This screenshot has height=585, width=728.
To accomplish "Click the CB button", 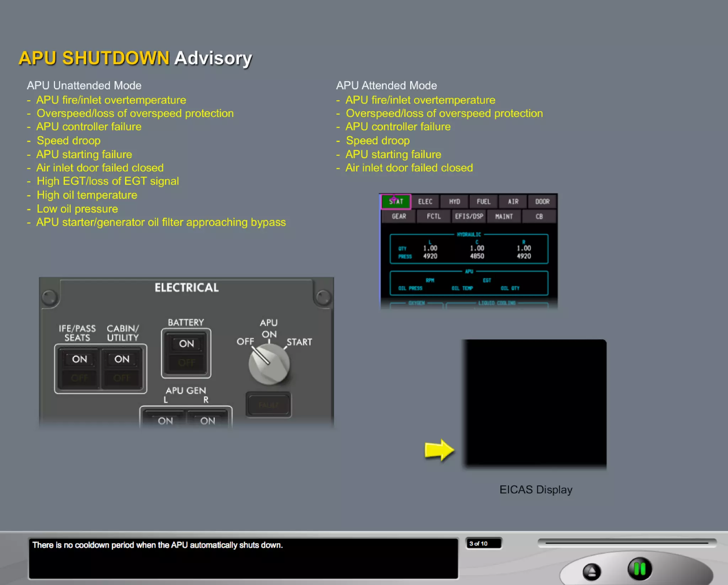I will (x=539, y=216).
